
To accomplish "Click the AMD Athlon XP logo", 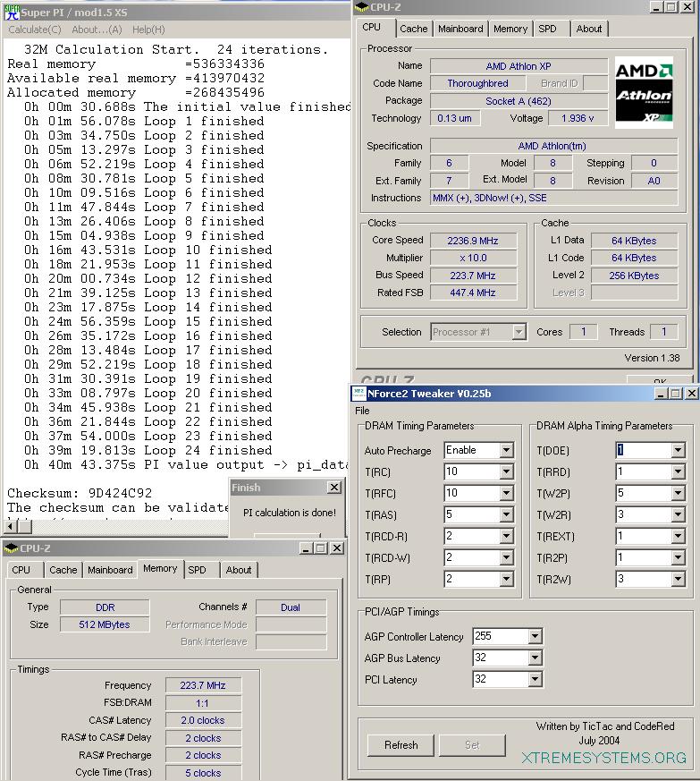I will 644,93.
